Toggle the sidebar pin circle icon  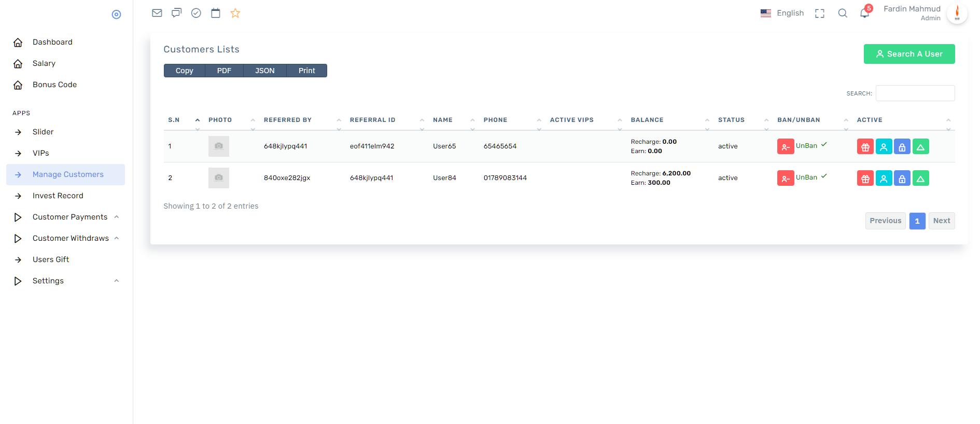pos(116,15)
